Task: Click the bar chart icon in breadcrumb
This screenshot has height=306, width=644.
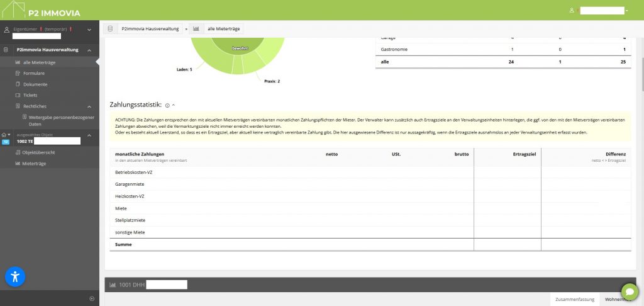Action: 196,29
